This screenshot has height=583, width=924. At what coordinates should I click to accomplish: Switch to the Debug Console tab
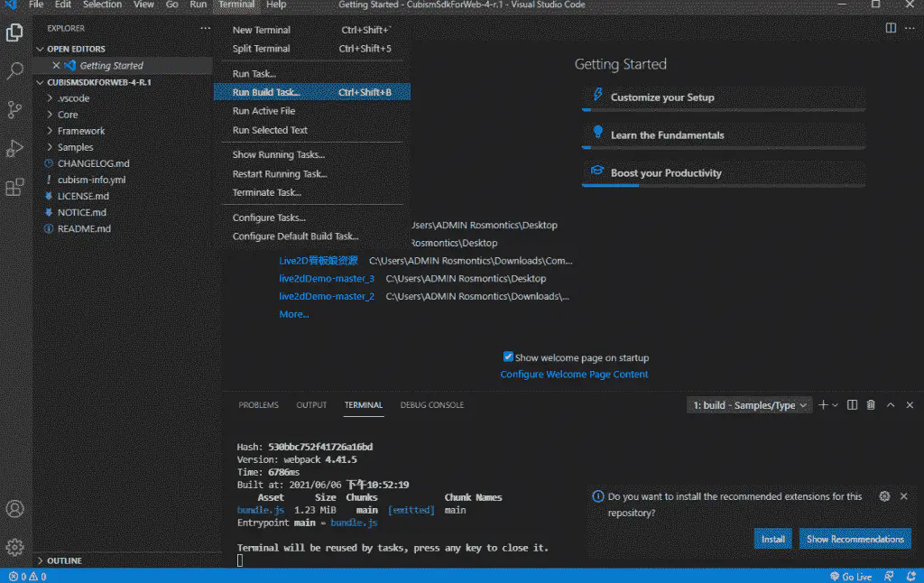[432, 405]
